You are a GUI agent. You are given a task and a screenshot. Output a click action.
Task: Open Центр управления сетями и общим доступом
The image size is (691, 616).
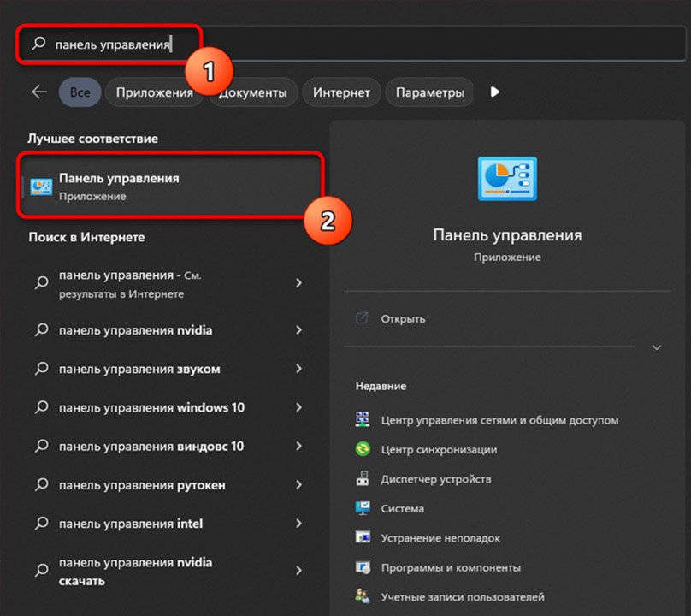coord(499,420)
